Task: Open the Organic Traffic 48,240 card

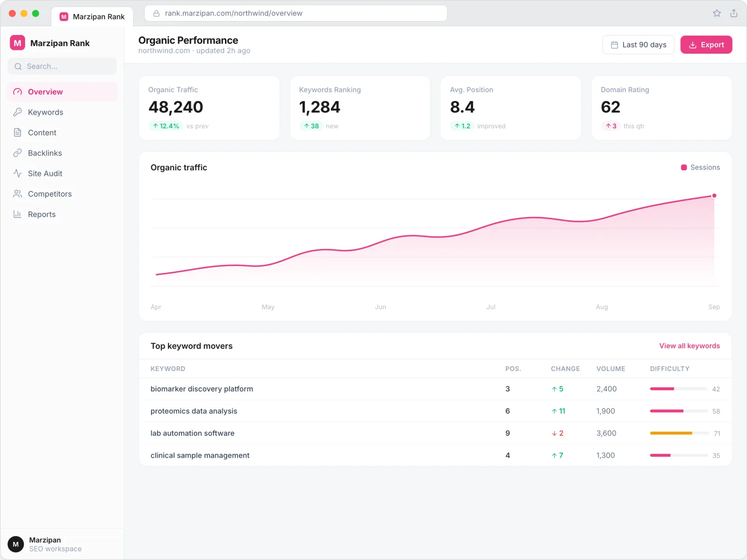Action: tap(209, 108)
